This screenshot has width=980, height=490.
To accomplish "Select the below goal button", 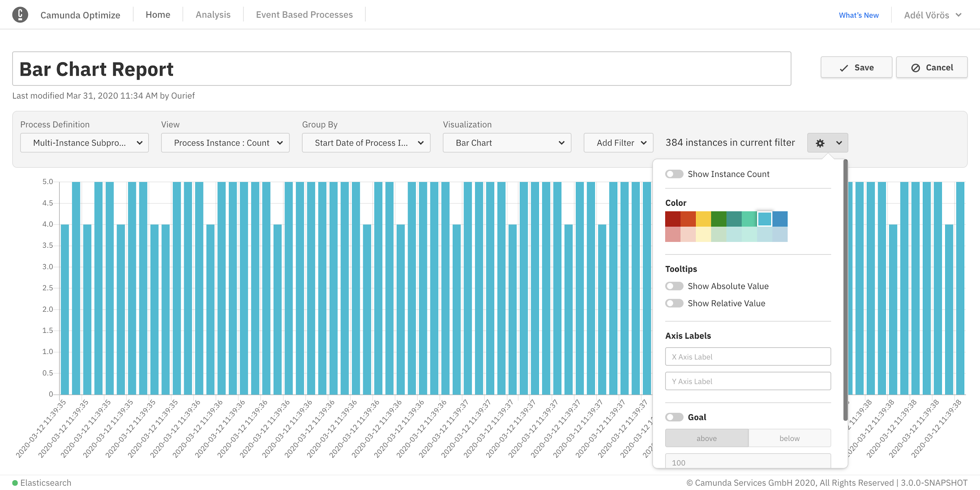I will [x=789, y=438].
